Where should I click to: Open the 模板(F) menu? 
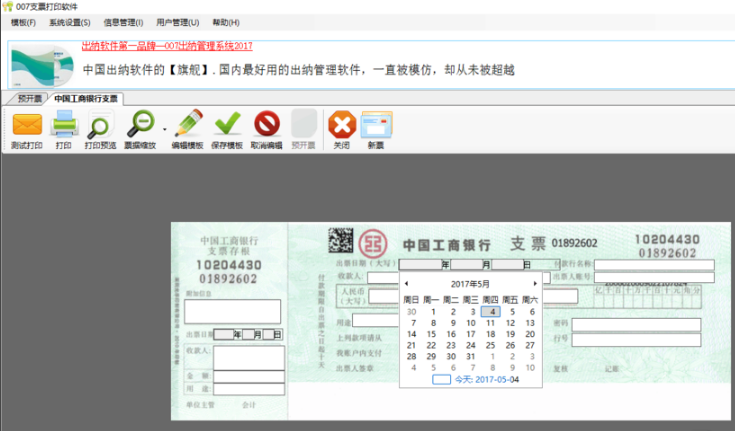coord(23,23)
